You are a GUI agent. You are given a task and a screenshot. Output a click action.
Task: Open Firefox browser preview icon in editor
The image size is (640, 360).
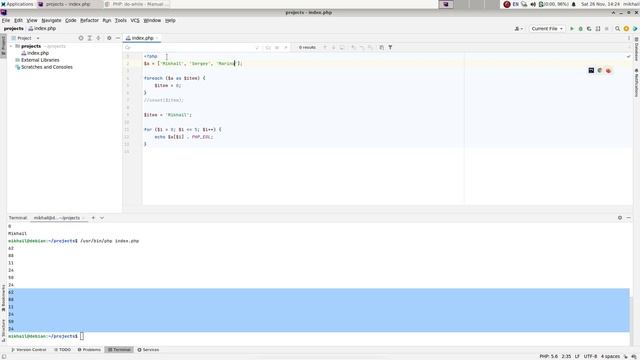pyautogui.click(x=609, y=71)
